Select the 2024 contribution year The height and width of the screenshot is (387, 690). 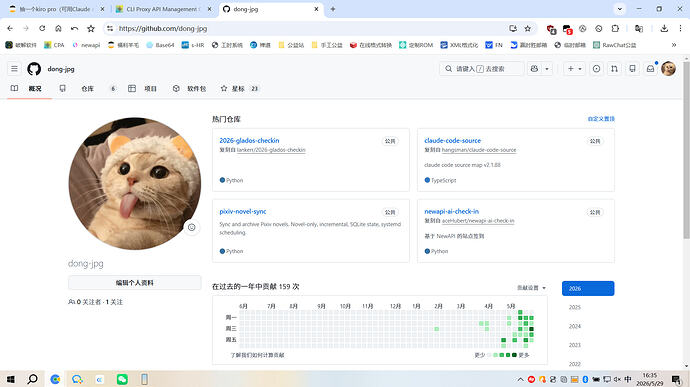click(x=575, y=326)
